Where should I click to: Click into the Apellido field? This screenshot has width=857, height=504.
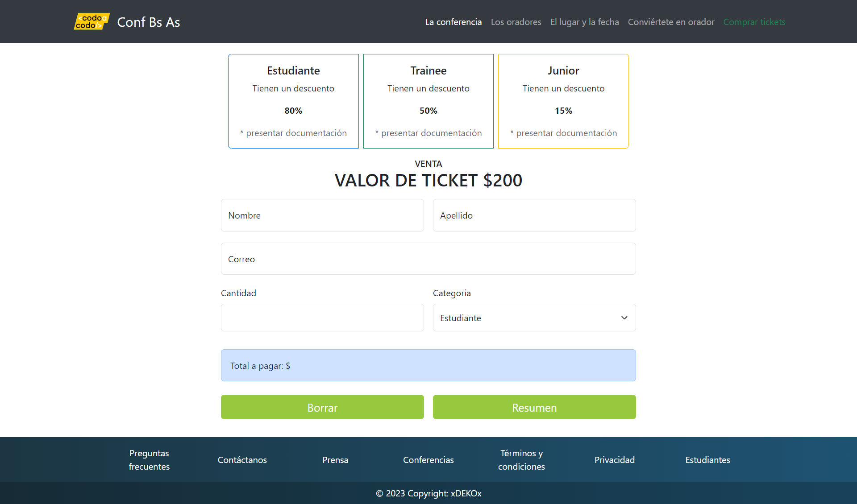click(x=534, y=215)
